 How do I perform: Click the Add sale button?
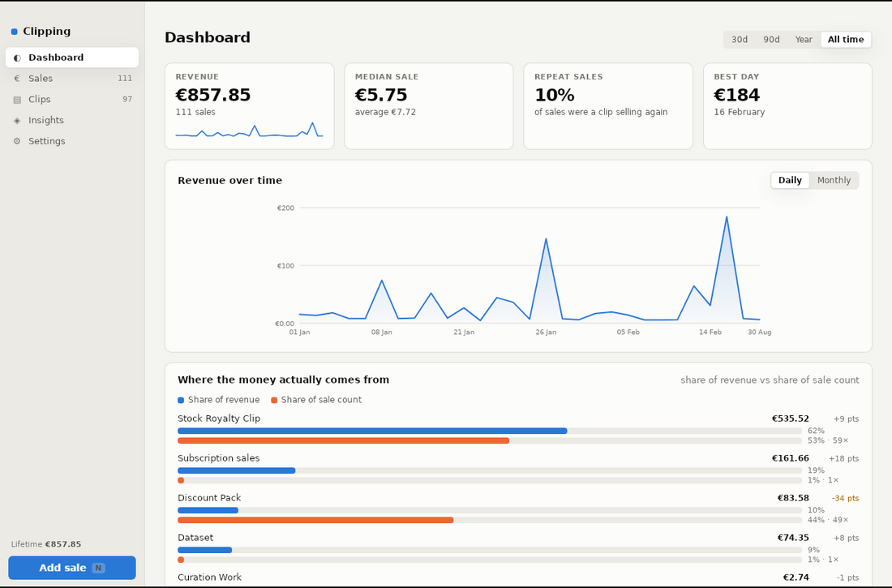click(x=72, y=568)
